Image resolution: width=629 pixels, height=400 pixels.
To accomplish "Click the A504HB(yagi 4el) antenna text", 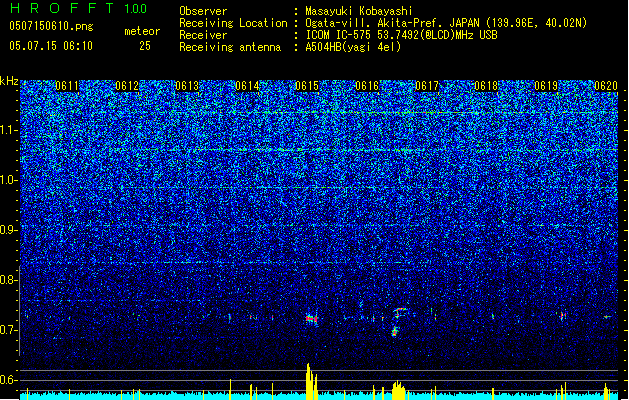I will point(353,47).
